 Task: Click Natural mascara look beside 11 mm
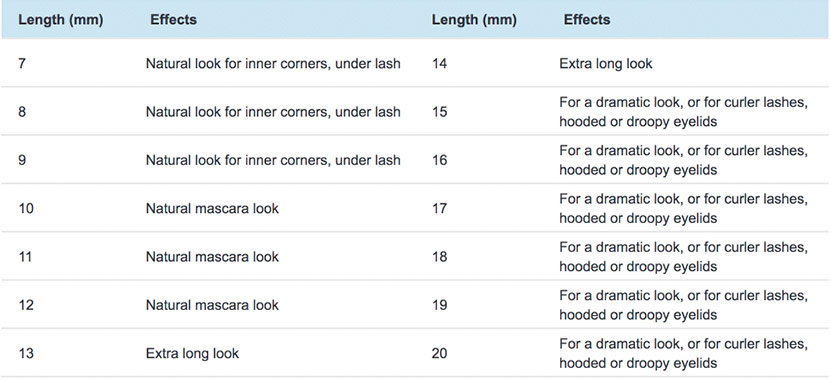pos(212,257)
